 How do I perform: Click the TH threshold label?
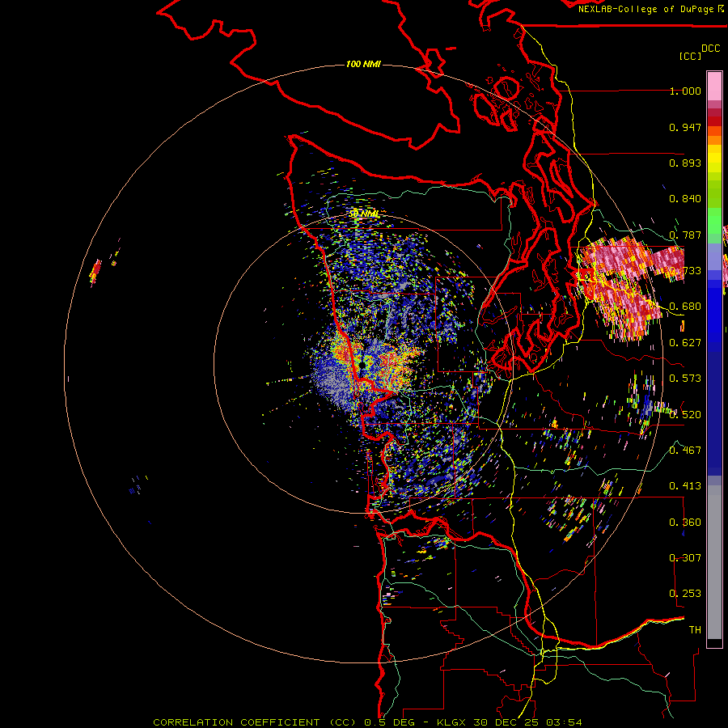tap(695, 630)
